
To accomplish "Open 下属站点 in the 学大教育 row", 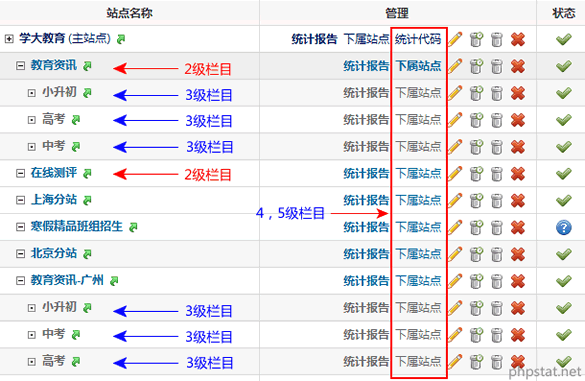I will 366,39.
